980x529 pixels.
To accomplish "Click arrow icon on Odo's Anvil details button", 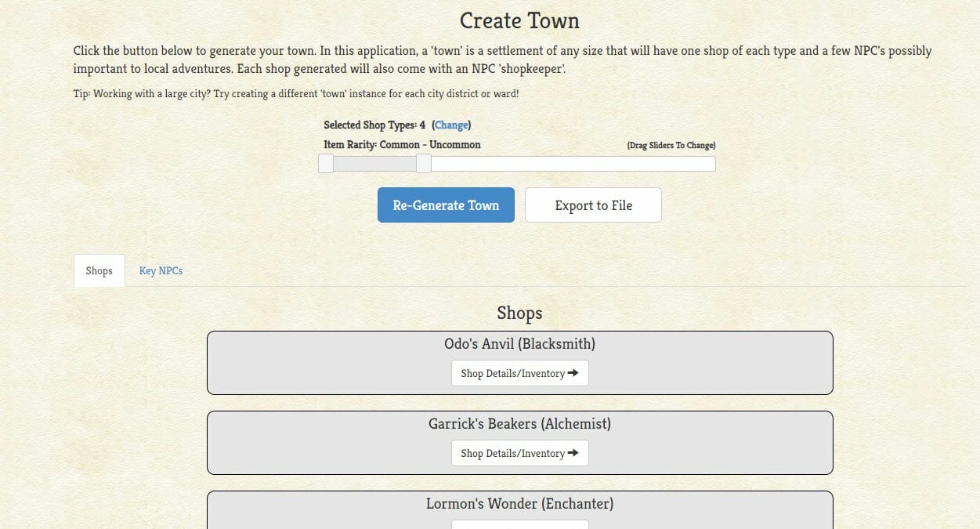I will pyautogui.click(x=573, y=373).
